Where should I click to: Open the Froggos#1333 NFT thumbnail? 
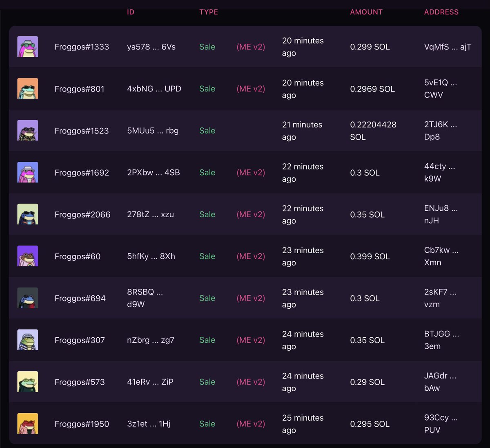pos(27,47)
